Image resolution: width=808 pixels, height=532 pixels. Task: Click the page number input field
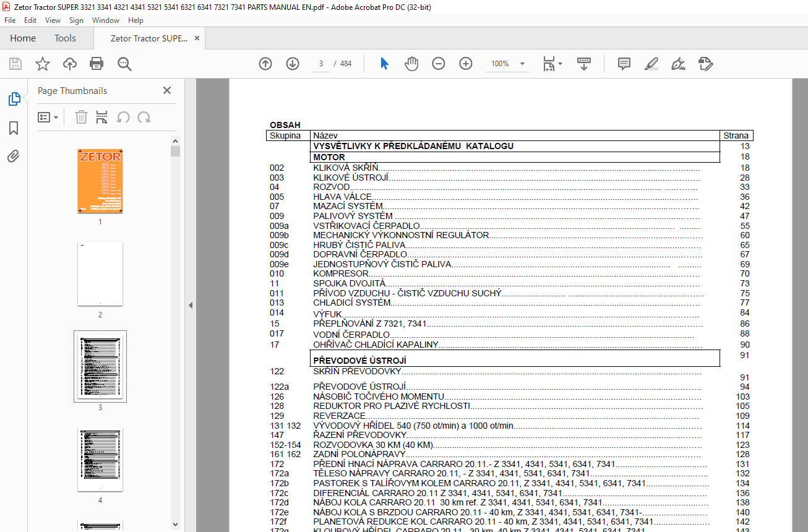pos(320,64)
